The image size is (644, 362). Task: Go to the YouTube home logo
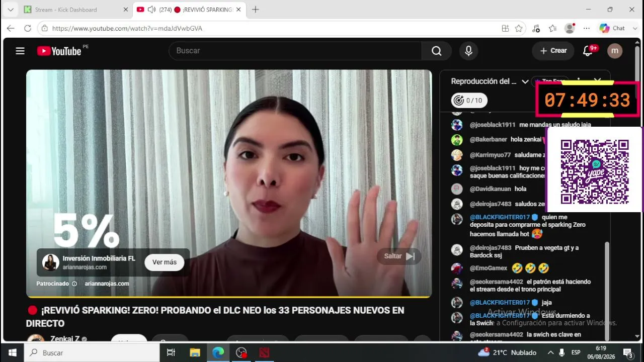[x=59, y=51]
